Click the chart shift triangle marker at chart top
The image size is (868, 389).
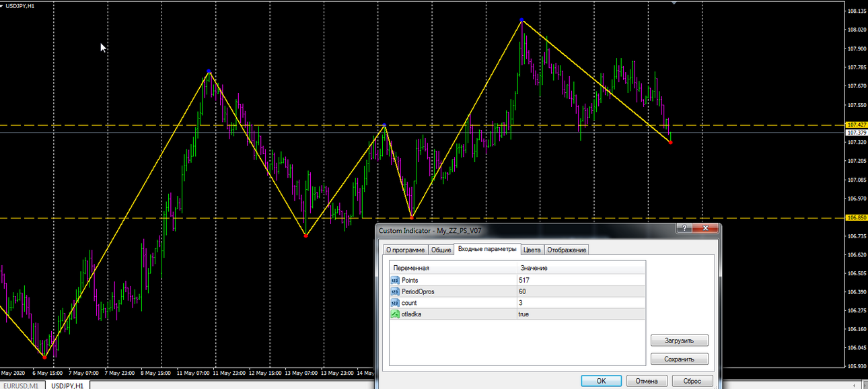click(x=674, y=3)
